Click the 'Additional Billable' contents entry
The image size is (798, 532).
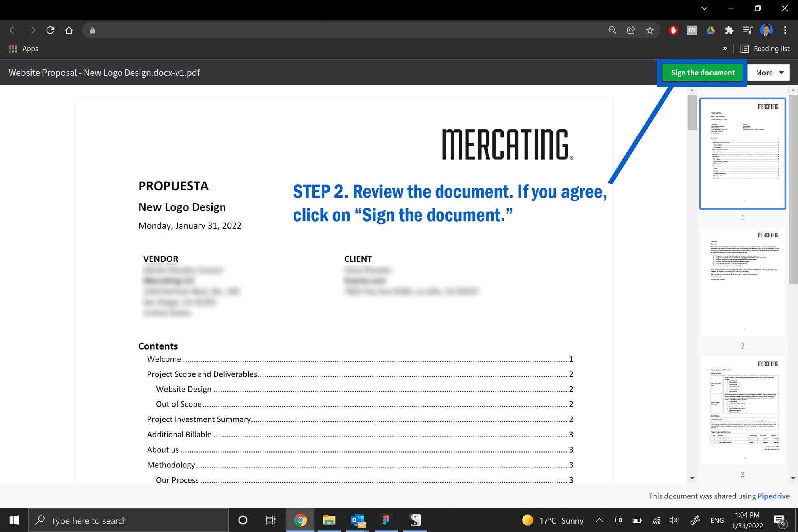tap(360, 435)
